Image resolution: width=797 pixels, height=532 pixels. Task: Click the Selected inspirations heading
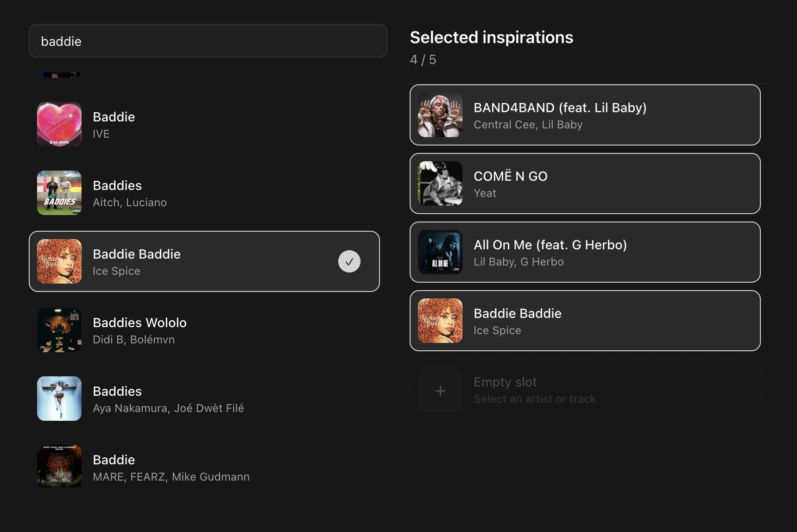pos(491,37)
